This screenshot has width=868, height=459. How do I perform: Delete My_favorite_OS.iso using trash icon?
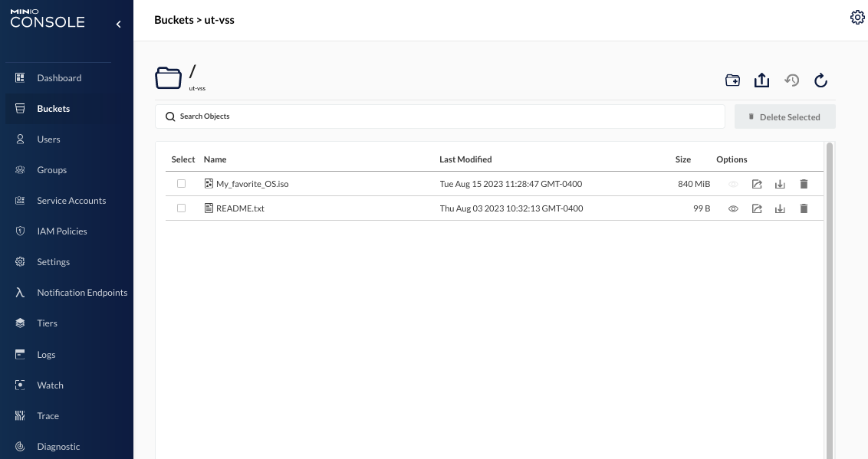(x=804, y=184)
